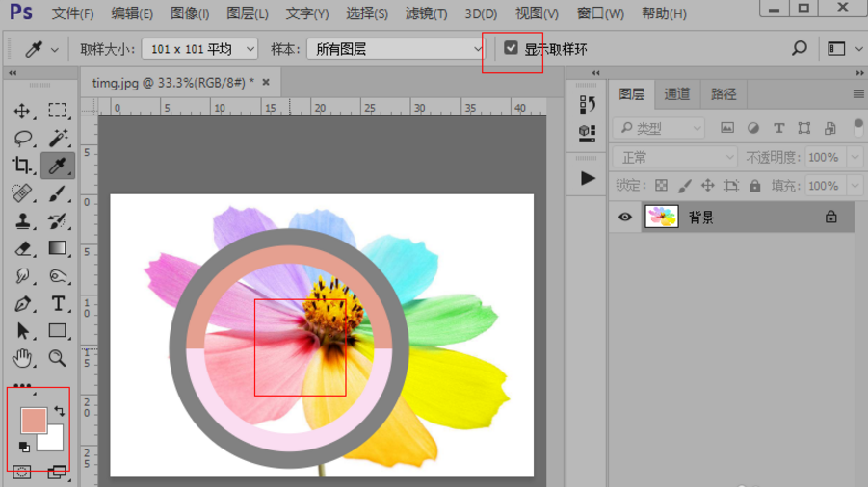Click the search button in options bar
868x487 pixels.
coord(799,48)
